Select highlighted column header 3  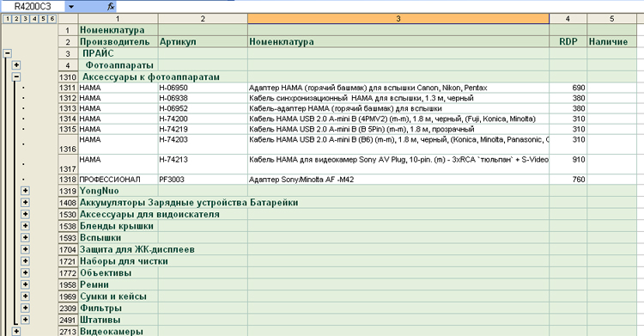point(398,19)
